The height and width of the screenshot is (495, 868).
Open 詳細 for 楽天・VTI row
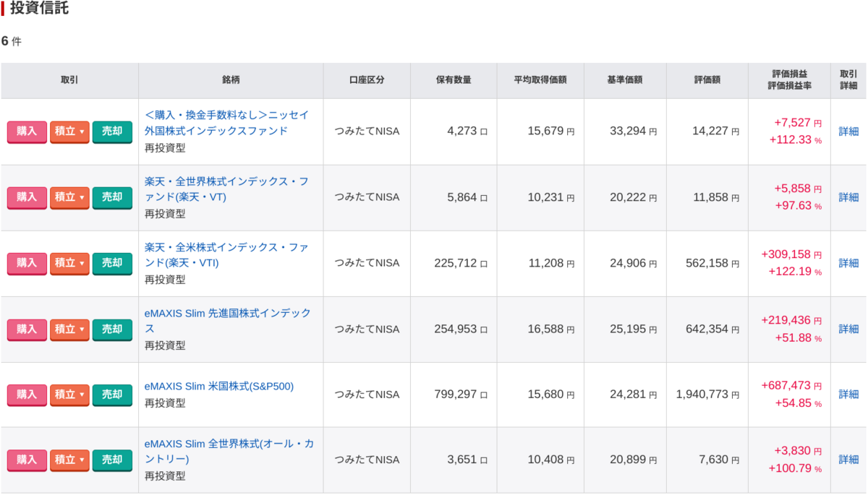click(848, 263)
